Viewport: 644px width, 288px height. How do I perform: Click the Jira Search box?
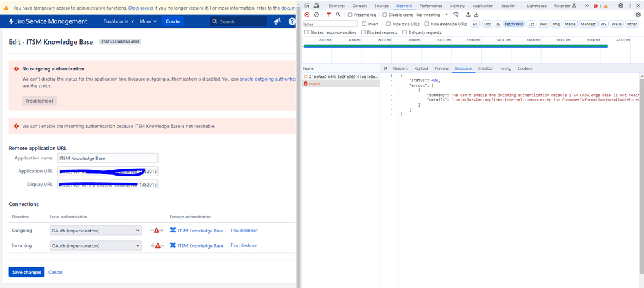click(x=239, y=21)
